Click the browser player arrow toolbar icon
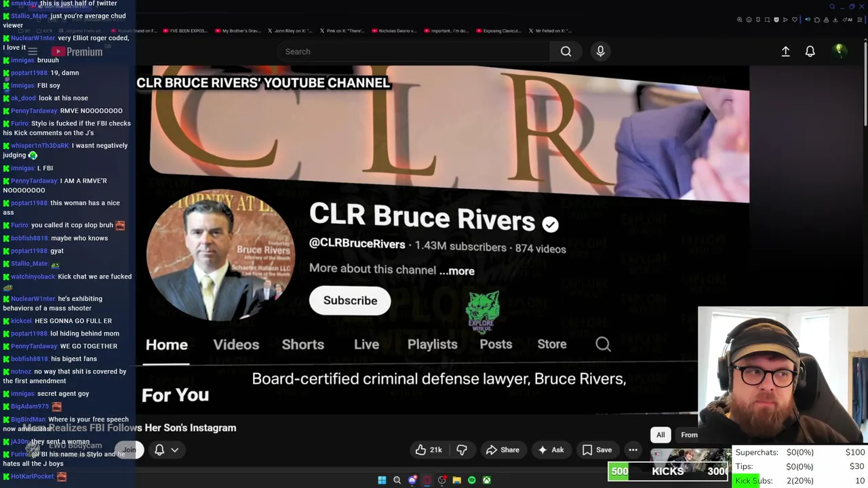The height and width of the screenshot is (488, 868). pyautogui.click(x=785, y=20)
